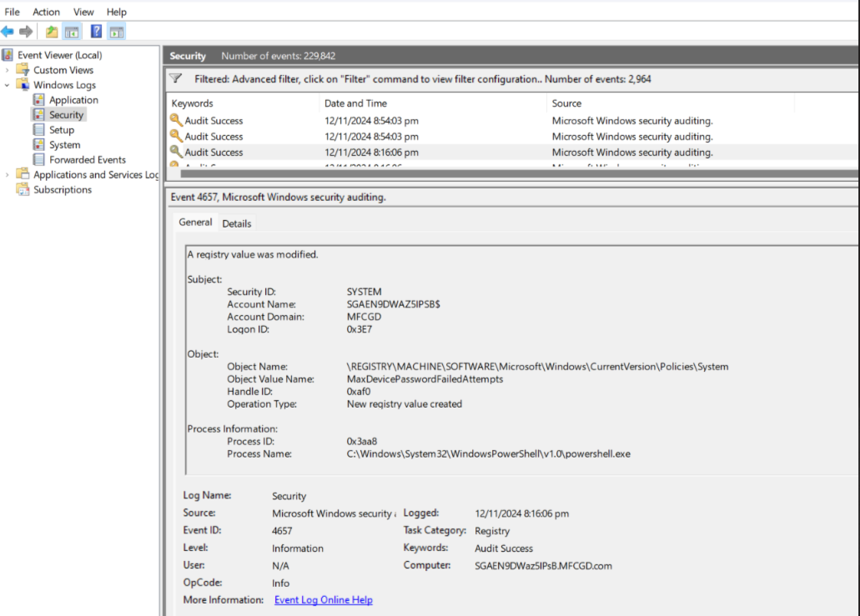Select the Forwarded Events log
Screen dimensions: 860x616
click(87, 160)
